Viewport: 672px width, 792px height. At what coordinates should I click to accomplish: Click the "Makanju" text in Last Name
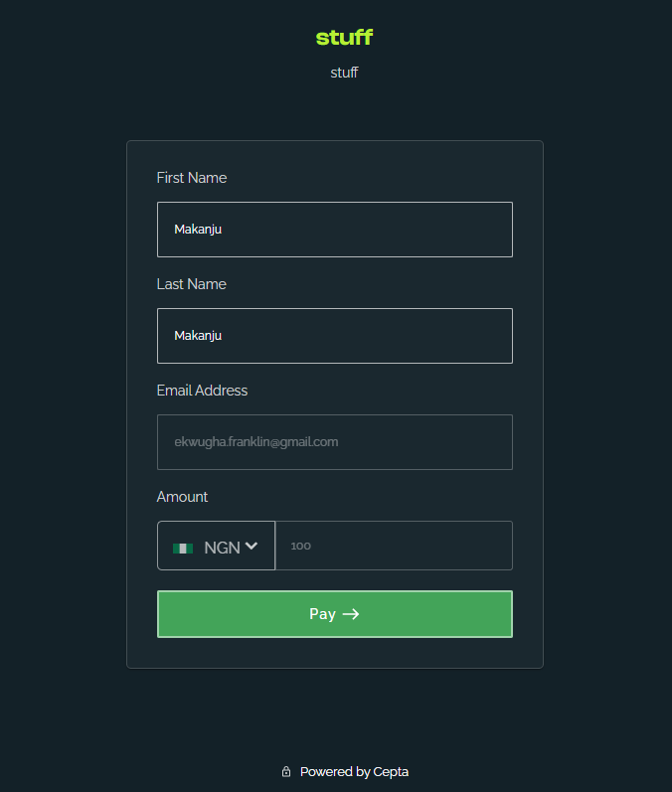198,336
